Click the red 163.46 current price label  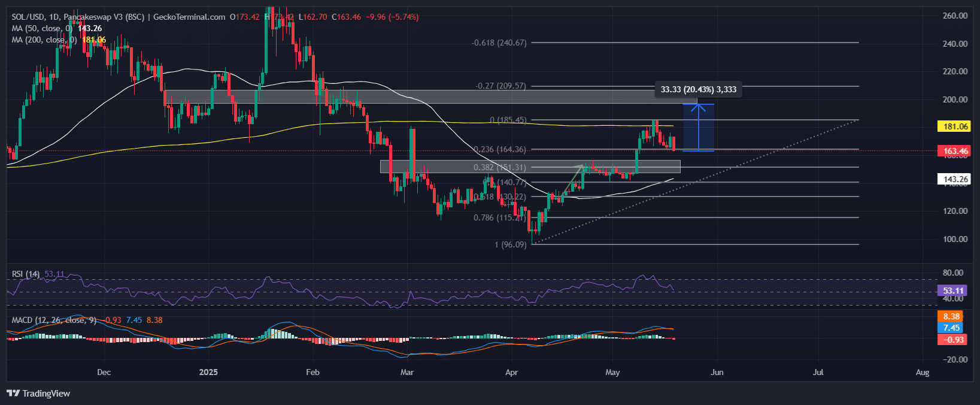(955, 151)
